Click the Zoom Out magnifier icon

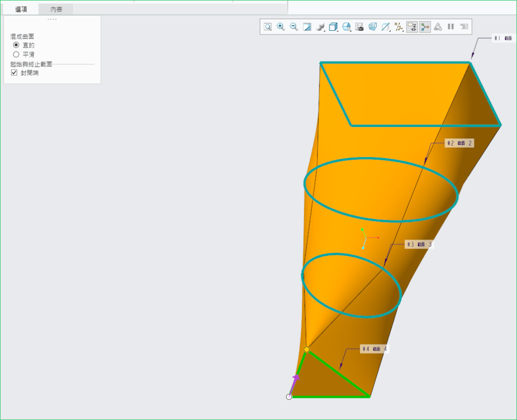click(294, 27)
